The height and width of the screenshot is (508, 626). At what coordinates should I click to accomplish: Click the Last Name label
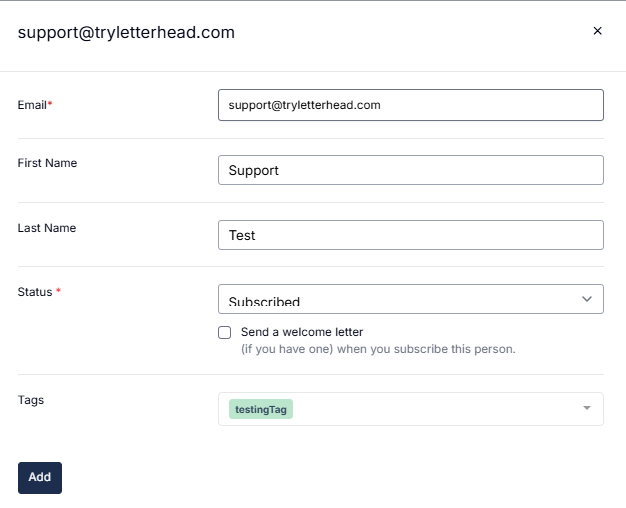click(x=47, y=228)
